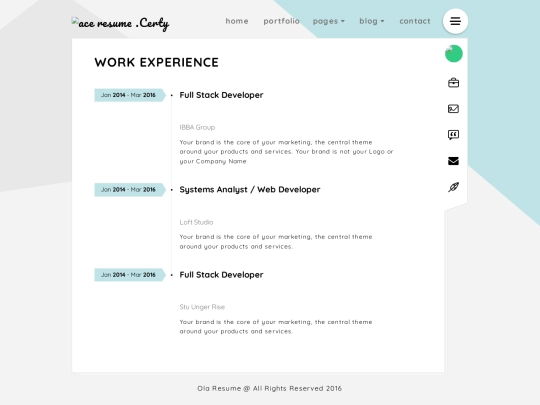Expand the blog dropdown menu
The image size is (540, 405).
point(372,21)
